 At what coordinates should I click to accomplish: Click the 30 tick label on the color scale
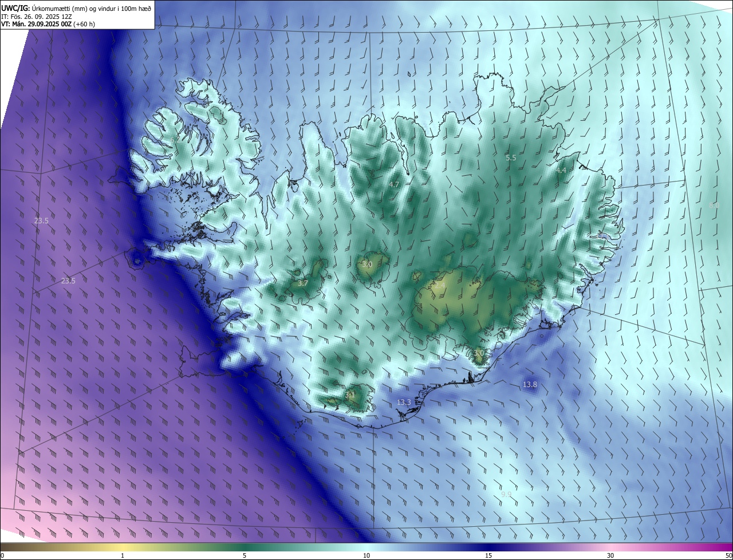[610, 555]
